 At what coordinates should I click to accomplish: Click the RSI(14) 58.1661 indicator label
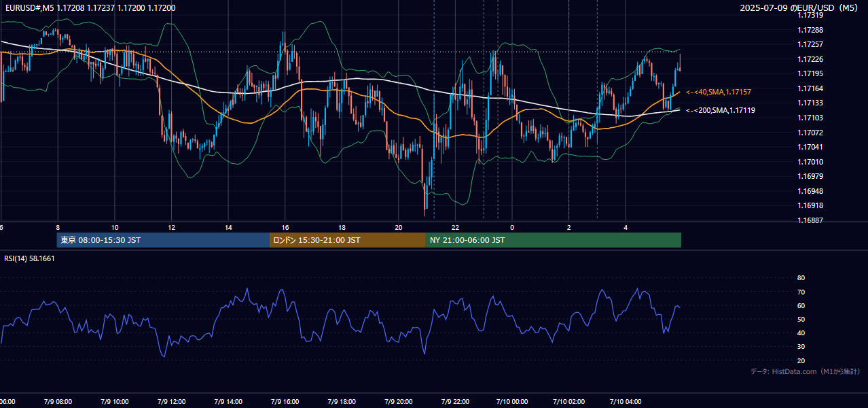[x=29, y=258]
